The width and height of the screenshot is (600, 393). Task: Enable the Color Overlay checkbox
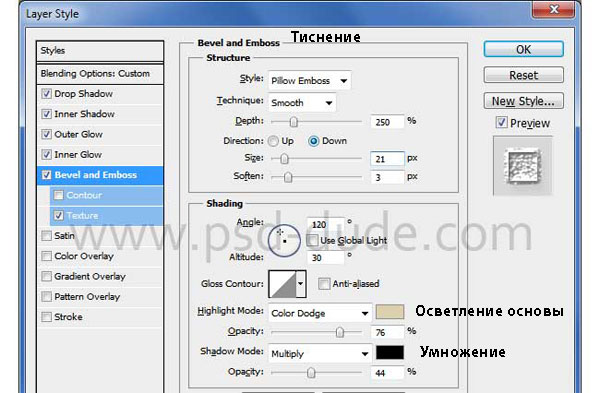[x=46, y=256]
